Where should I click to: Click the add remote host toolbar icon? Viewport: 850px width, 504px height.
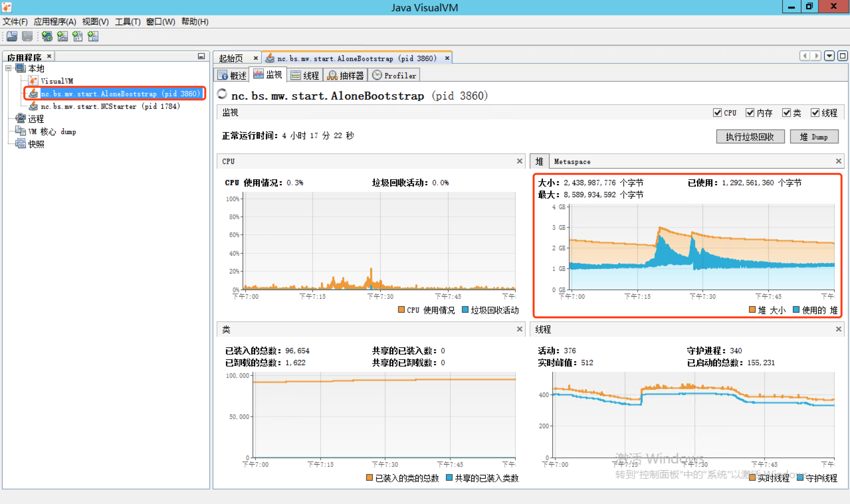point(47,36)
